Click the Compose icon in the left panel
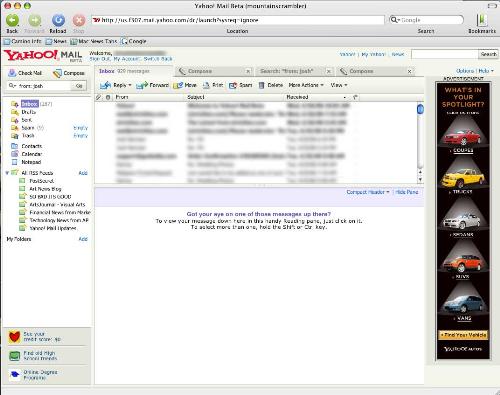The image size is (500, 395). tap(57, 73)
